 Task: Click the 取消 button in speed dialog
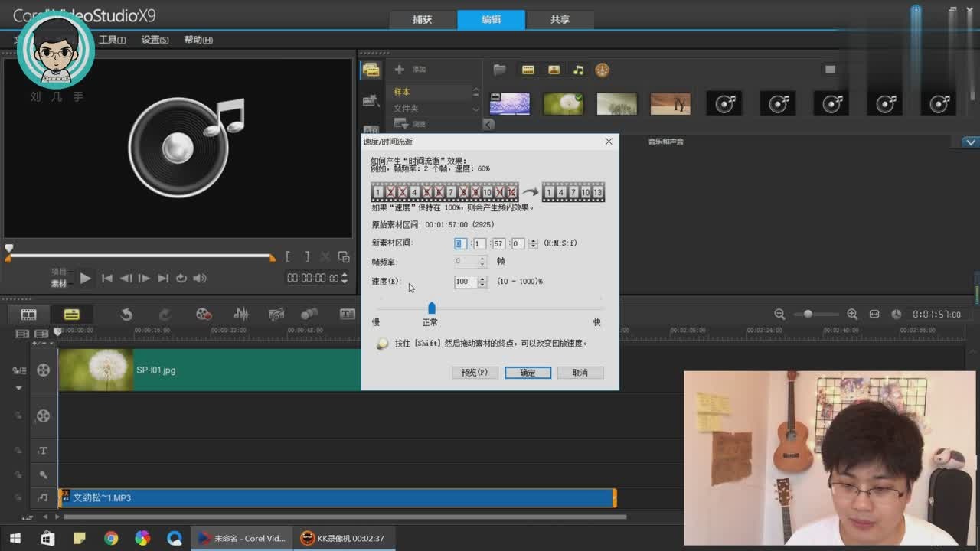point(580,373)
